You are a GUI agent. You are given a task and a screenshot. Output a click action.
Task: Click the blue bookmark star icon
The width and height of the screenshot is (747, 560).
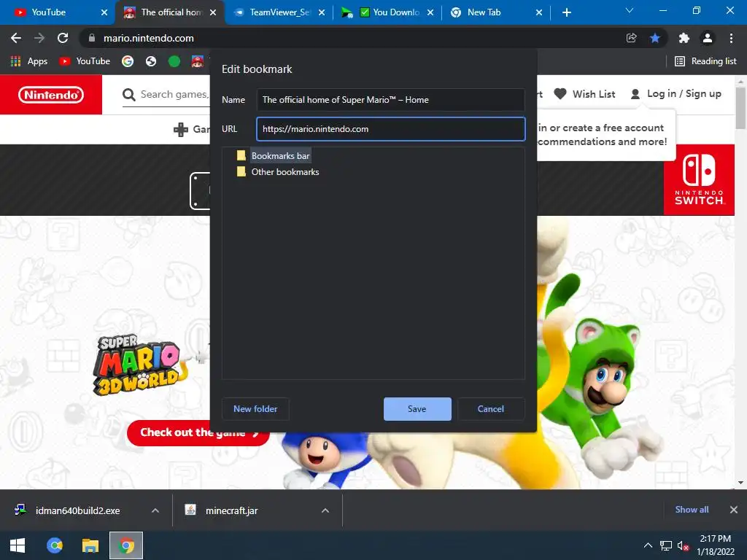click(x=655, y=38)
